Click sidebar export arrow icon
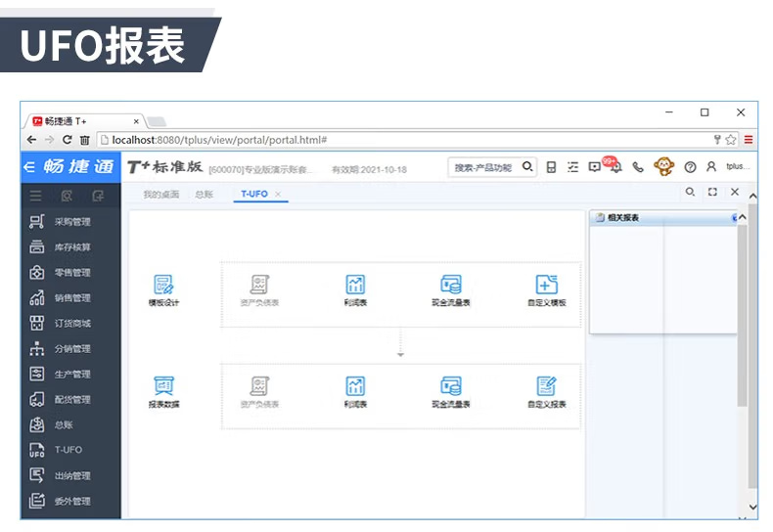The image size is (773, 532). point(98,196)
